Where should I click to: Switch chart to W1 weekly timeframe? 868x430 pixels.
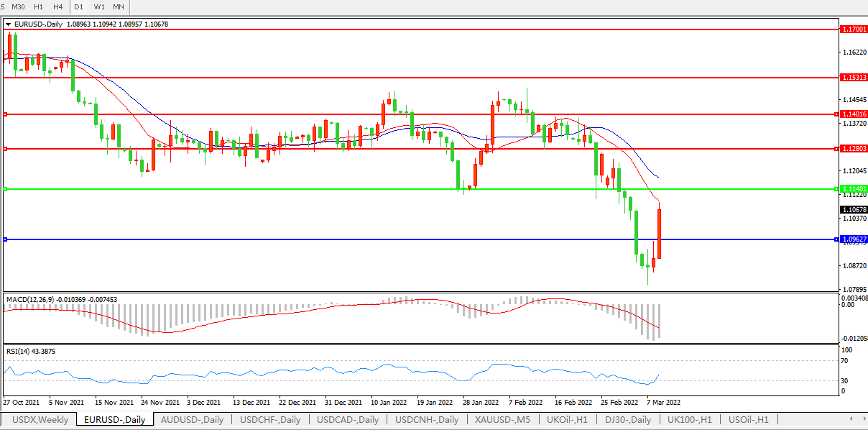99,6
